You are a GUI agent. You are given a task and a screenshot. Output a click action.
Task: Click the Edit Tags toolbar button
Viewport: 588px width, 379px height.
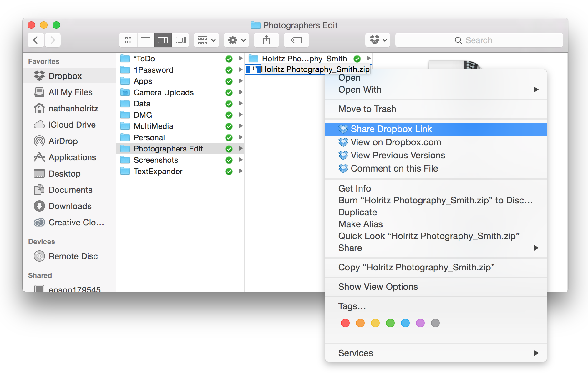pyautogui.click(x=297, y=40)
